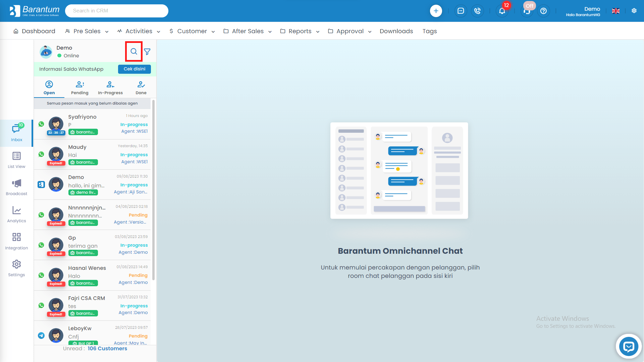Open Broadcast in the sidebar
This screenshot has height=362, width=644.
[16, 187]
